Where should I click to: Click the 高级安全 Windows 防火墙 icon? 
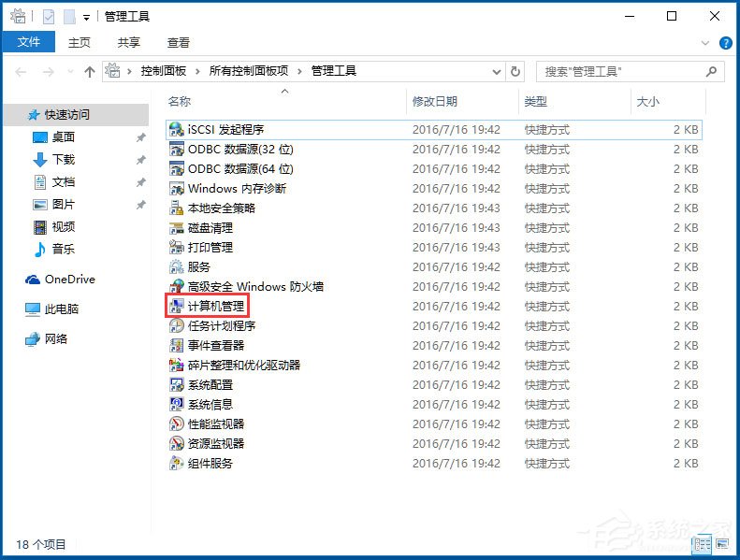[x=176, y=287]
